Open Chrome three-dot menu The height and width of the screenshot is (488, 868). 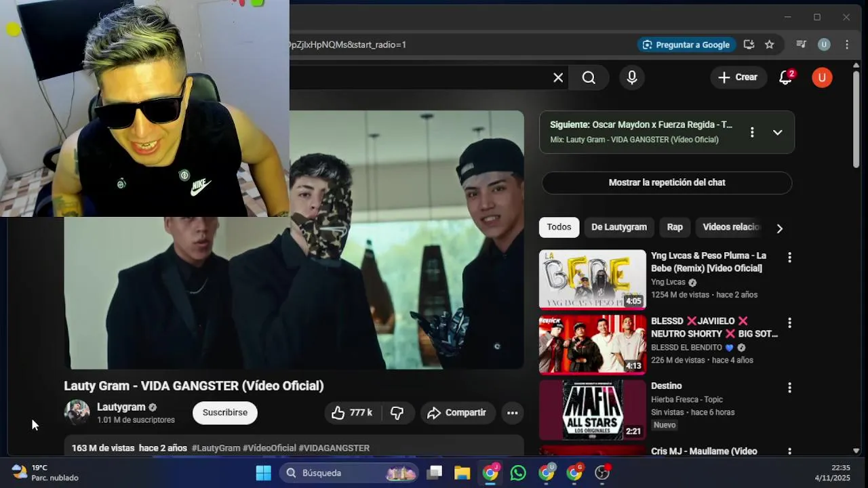[847, 45]
